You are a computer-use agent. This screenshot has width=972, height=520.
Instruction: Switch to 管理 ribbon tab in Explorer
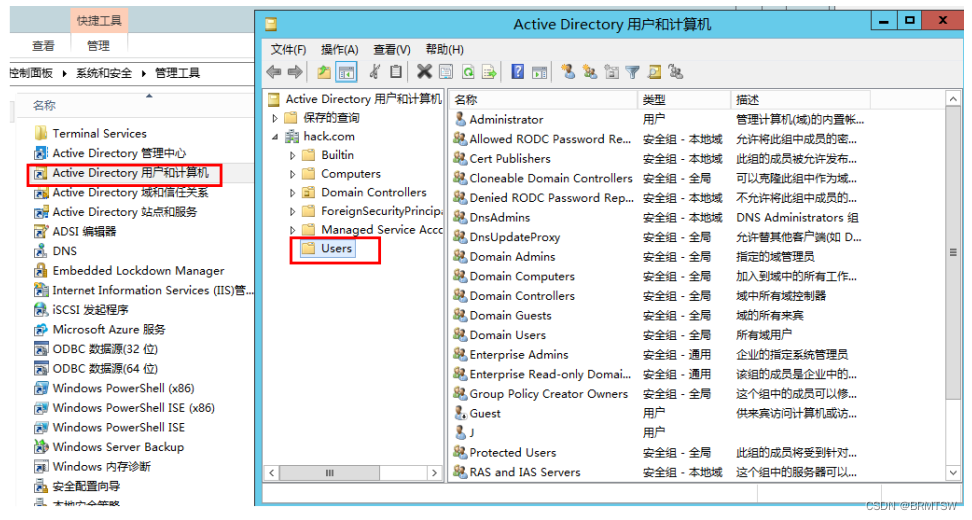point(98,45)
